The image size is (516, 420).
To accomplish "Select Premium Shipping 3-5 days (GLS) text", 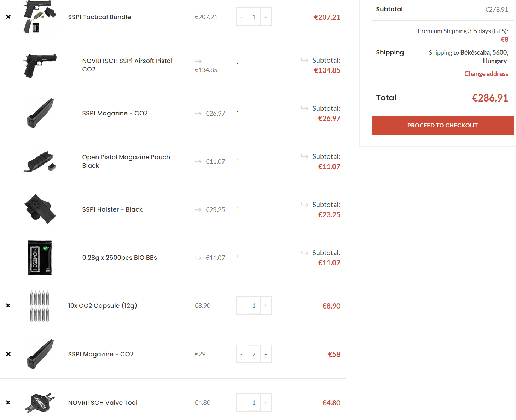I will coord(463,31).
